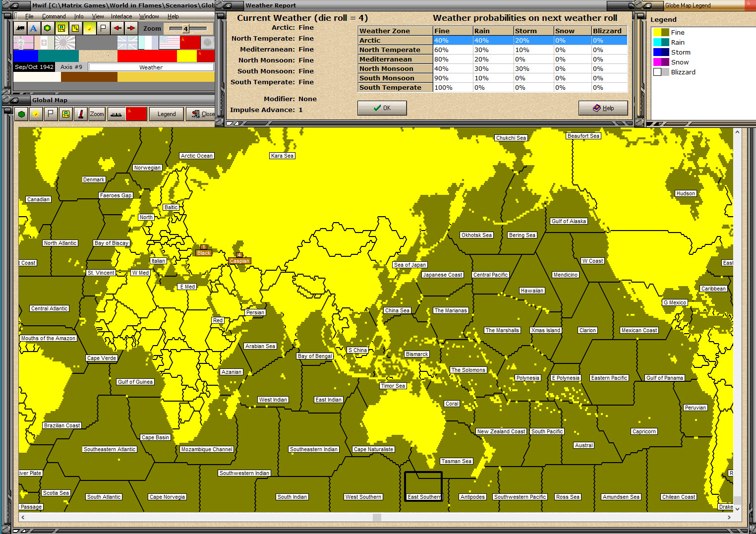Viewport: 756px width, 534px height.
Task: Click the Sep/Oct 1942 turn date
Action: pyautogui.click(x=34, y=67)
